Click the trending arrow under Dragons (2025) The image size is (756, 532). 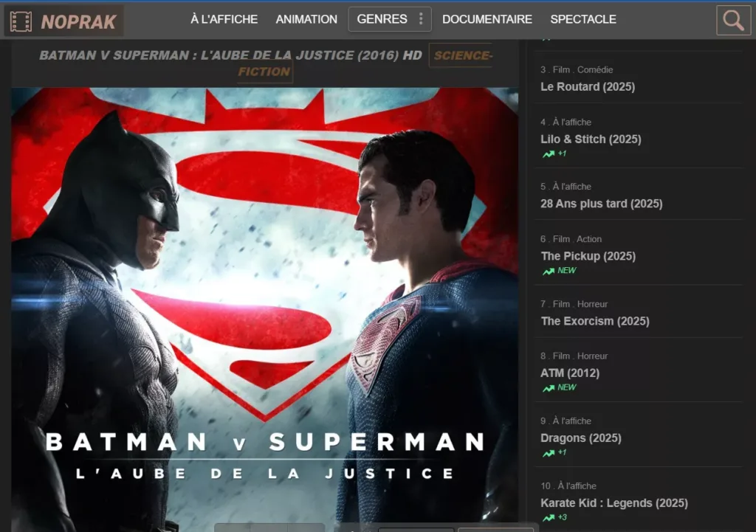click(x=549, y=454)
